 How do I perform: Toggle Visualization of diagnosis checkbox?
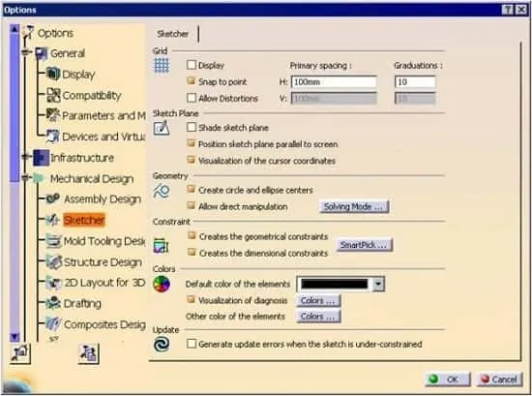(192, 300)
